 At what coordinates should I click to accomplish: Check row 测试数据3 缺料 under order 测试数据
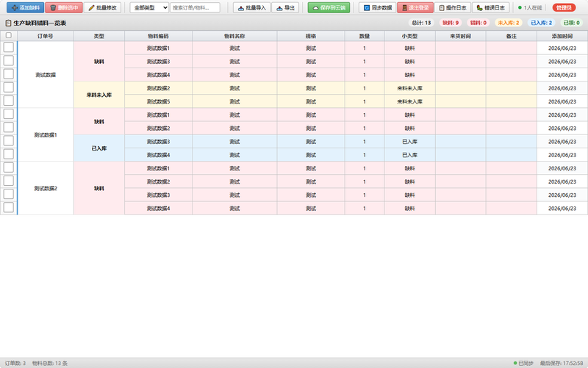(x=9, y=61)
